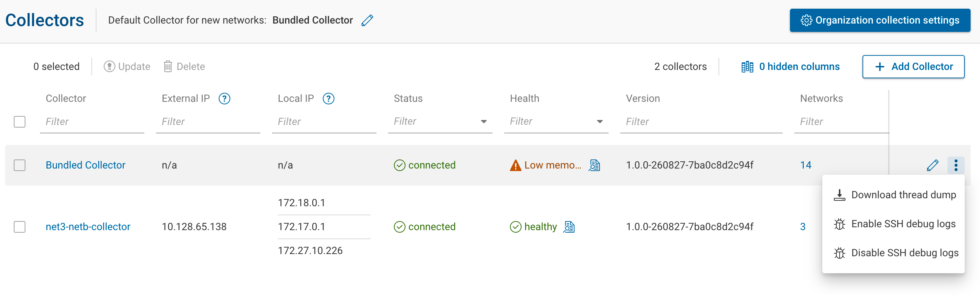
Task: Check the net3-netb-collector row checkbox
Action: 19,227
